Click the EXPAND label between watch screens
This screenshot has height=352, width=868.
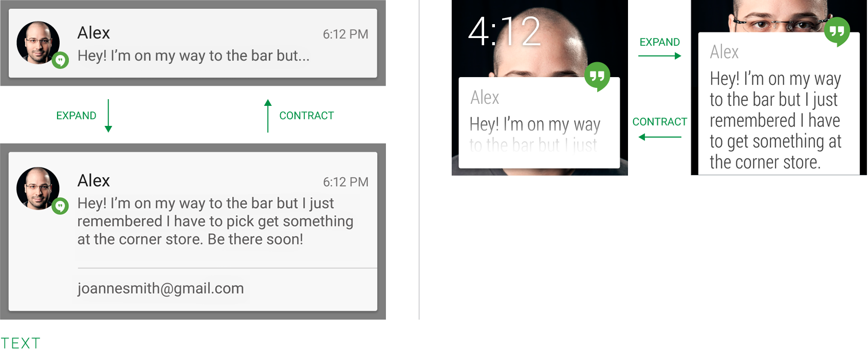pos(660,42)
